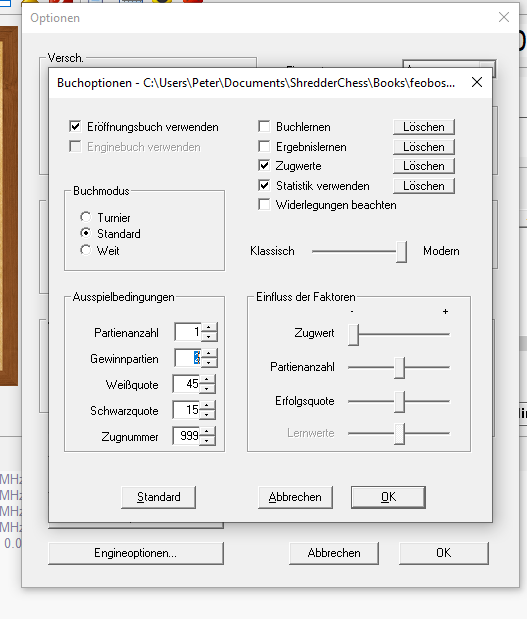Open Engineoptionen in Optionen window
527x619 pixels.
click(136, 553)
